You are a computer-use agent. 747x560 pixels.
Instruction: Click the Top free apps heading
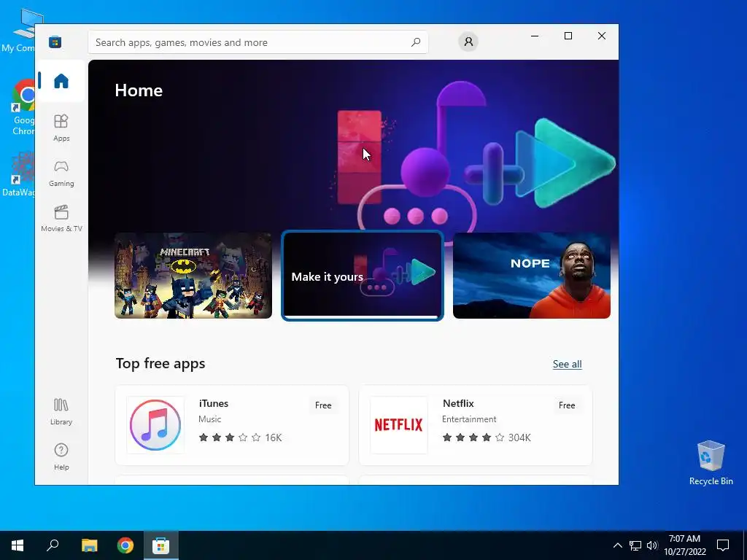pos(160,363)
